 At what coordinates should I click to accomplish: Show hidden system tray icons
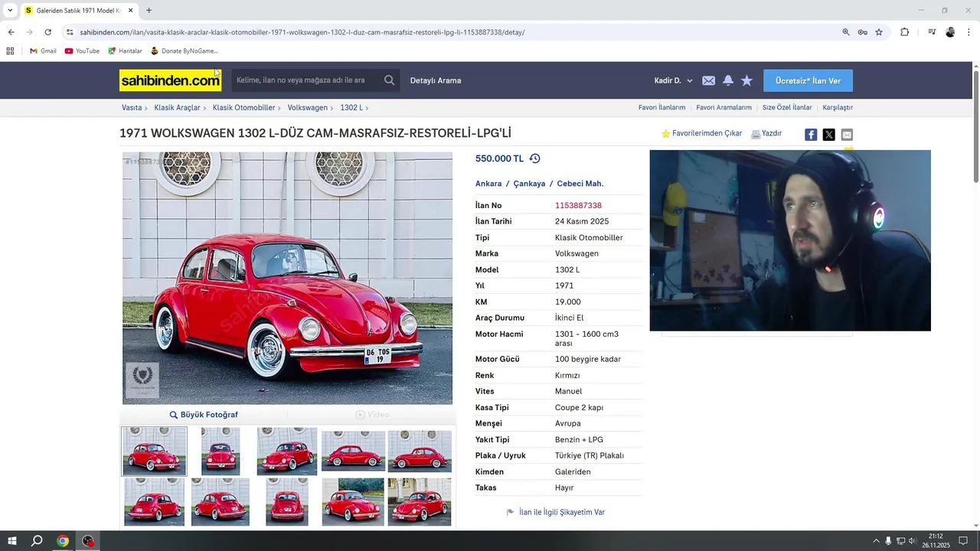pyautogui.click(x=876, y=541)
